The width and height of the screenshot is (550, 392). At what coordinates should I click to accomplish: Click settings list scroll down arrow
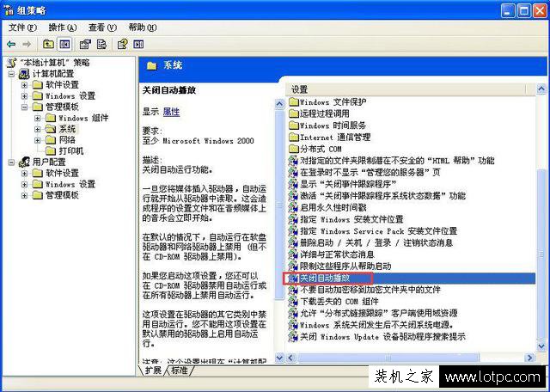(541, 346)
